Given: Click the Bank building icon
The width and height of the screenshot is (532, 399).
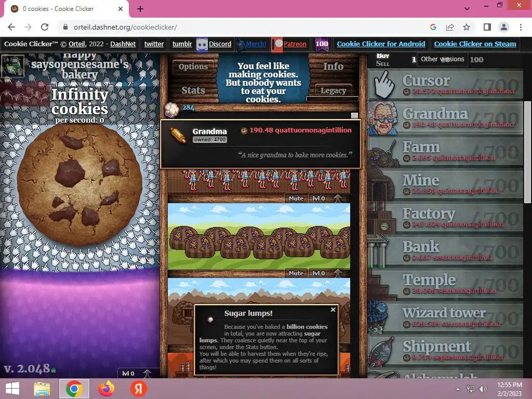Looking at the screenshot, I should (379, 252).
